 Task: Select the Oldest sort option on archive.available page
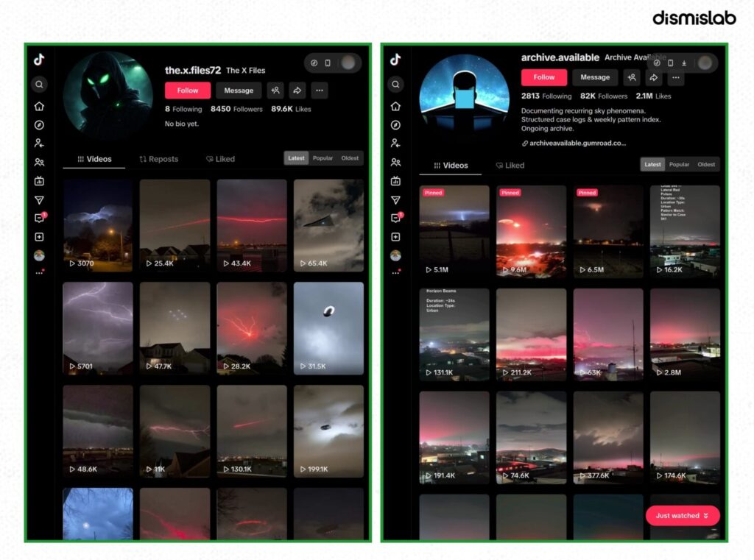pos(706,164)
